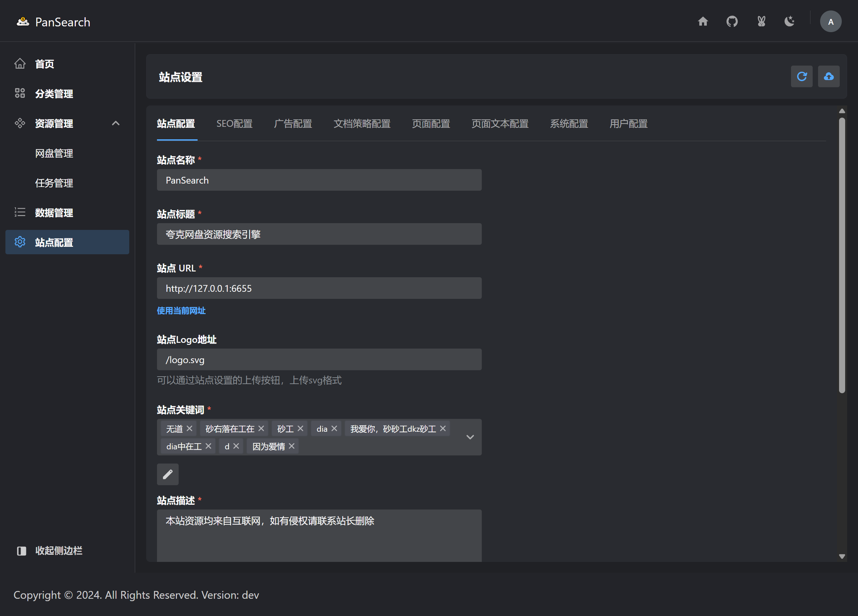The width and height of the screenshot is (858, 616).
Task: Open the 系统配置 tab
Action: [x=569, y=124]
